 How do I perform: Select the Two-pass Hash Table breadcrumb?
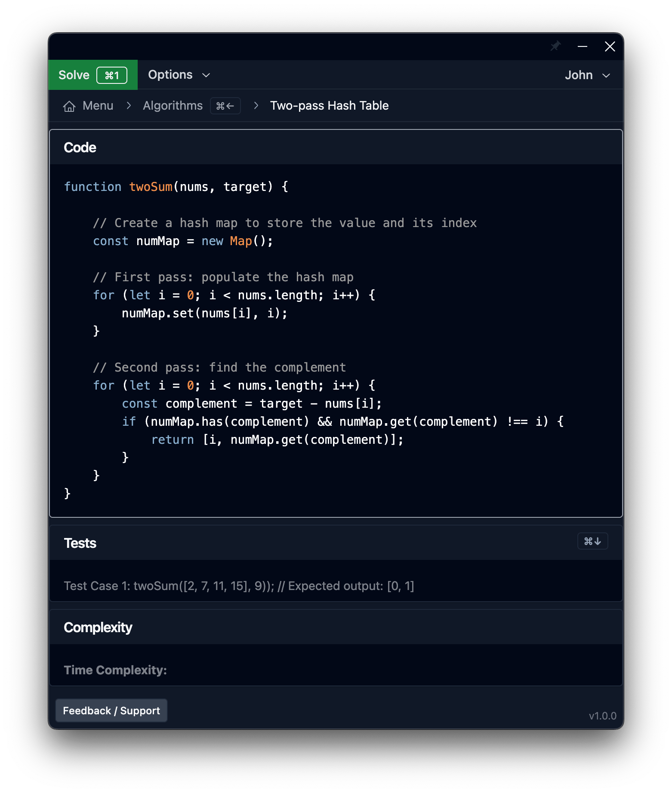click(329, 106)
